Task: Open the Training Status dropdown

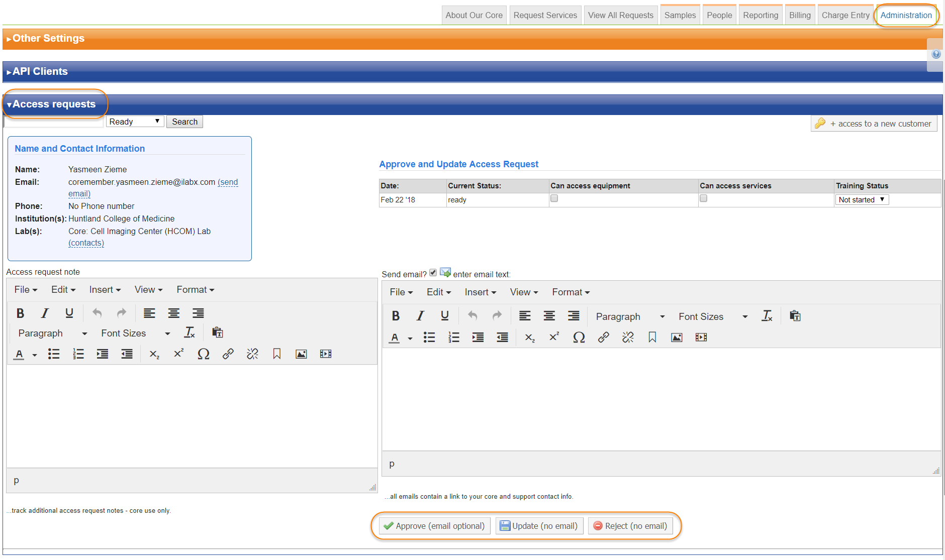Action: [x=862, y=200]
